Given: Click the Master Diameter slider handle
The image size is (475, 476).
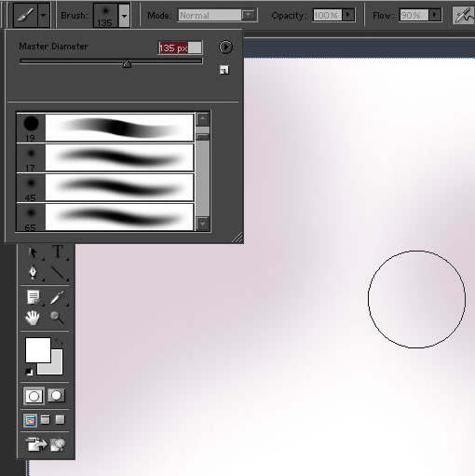Looking at the screenshot, I should coord(127,64).
